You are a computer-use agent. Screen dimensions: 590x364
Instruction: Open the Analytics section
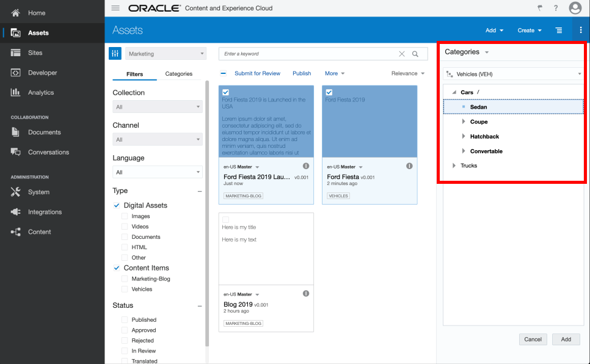pos(41,92)
